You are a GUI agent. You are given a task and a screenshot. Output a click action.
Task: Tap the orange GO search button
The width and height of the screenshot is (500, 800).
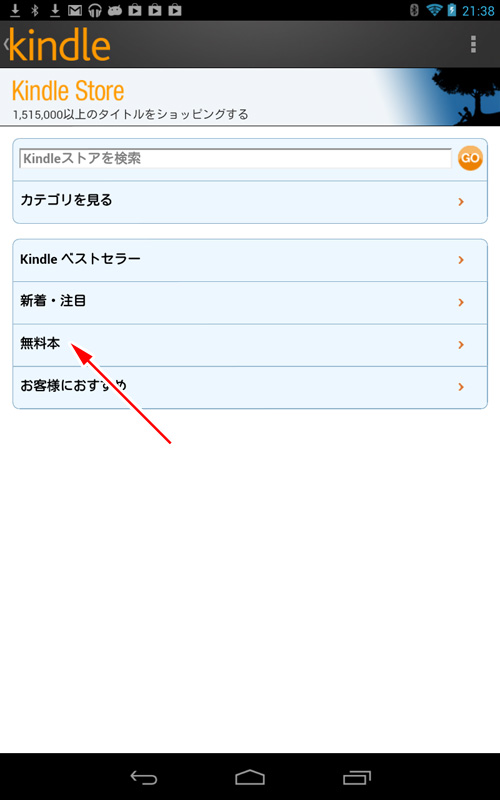point(470,158)
